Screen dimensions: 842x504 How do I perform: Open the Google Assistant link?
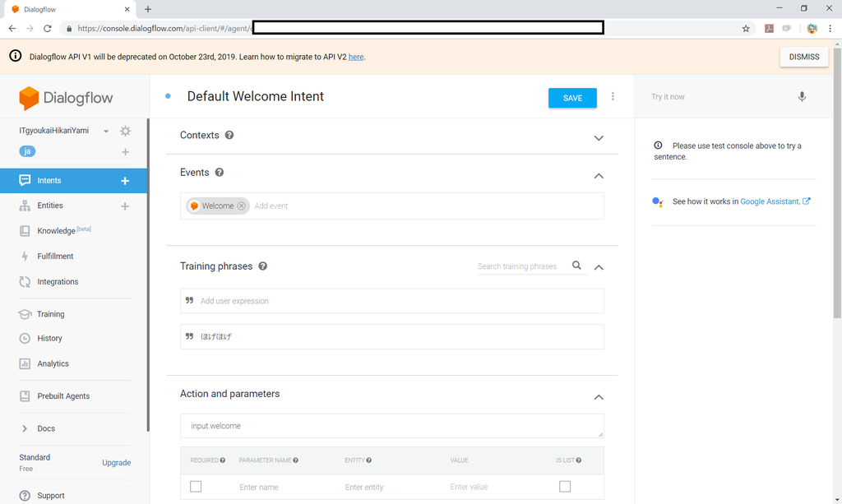point(775,201)
